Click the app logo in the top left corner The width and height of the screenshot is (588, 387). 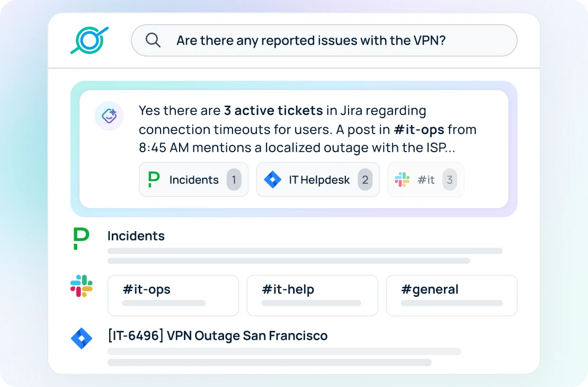pos(90,40)
